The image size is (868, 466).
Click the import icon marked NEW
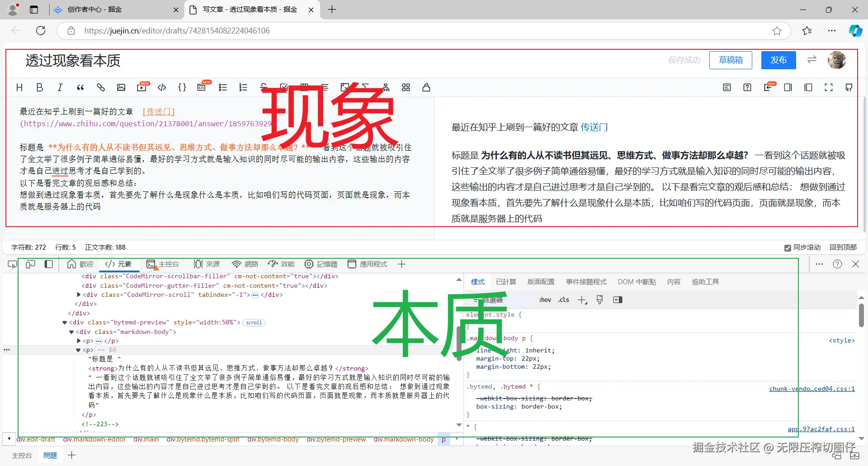[x=769, y=87]
